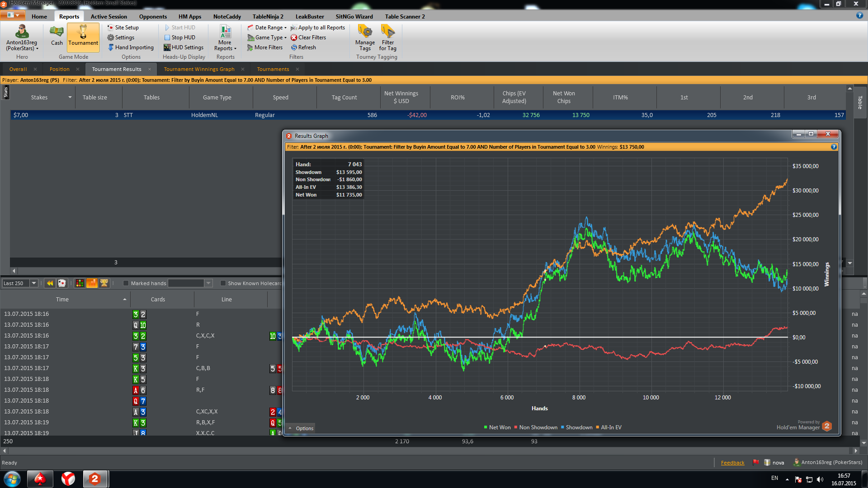Open the Date Range dropdown
The height and width of the screenshot is (488, 868).
(x=267, y=28)
